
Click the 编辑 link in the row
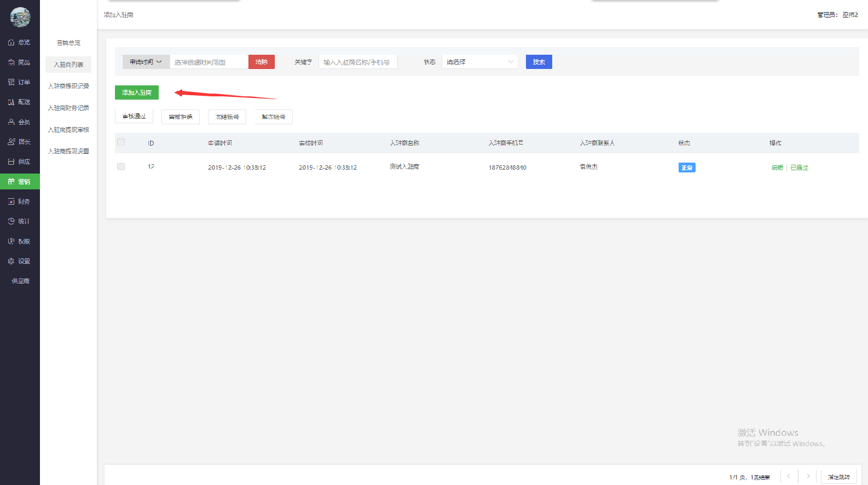tap(777, 168)
